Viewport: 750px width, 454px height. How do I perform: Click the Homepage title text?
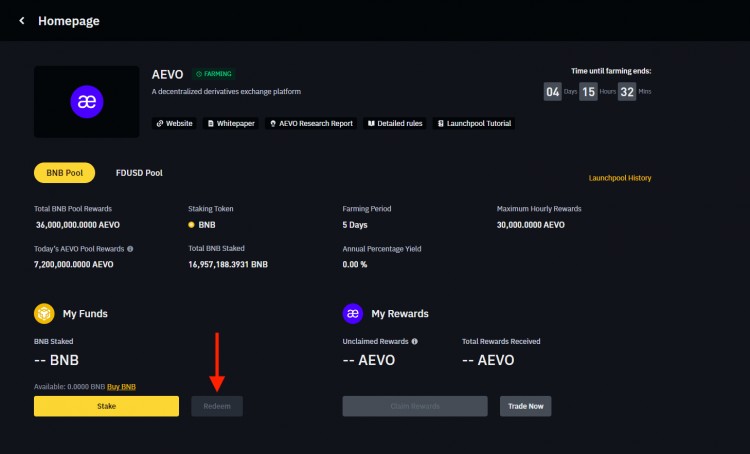69,21
